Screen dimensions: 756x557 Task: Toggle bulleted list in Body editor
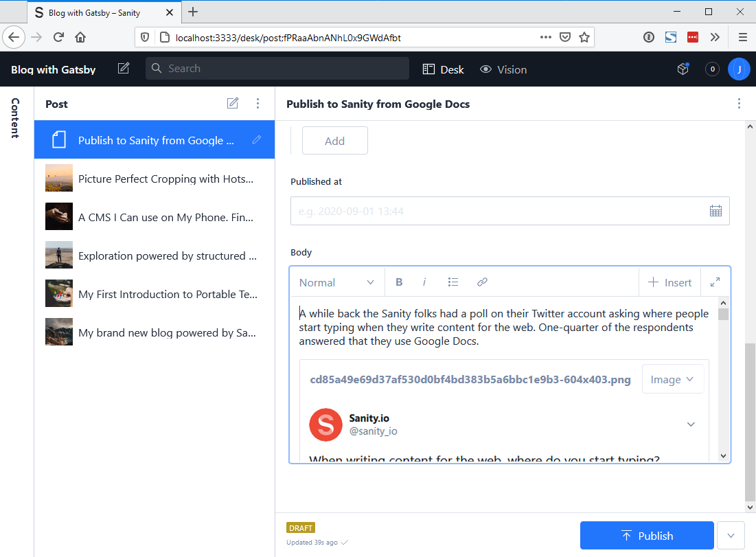[x=453, y=282]
